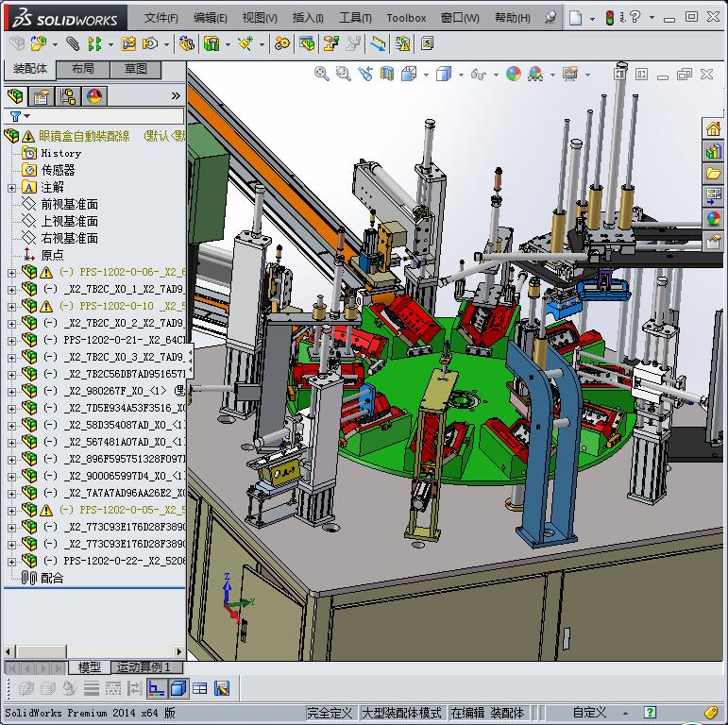Select the 原点 origin item
728x725 pixels.
tap(52, 255)
